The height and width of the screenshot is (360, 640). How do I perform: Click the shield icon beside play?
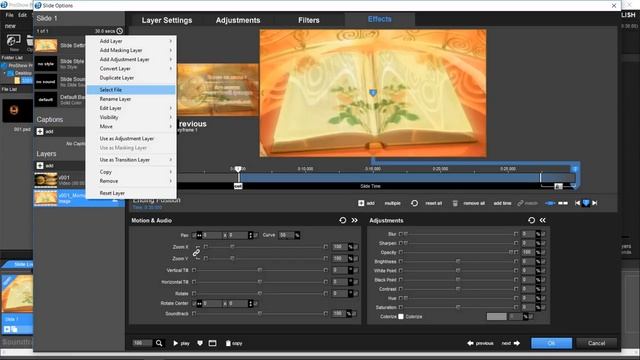coord(200,343)
